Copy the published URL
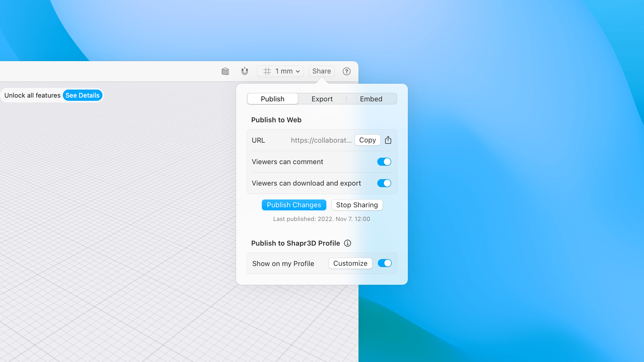This screenshot has height=362, width=644. point(367,140)
